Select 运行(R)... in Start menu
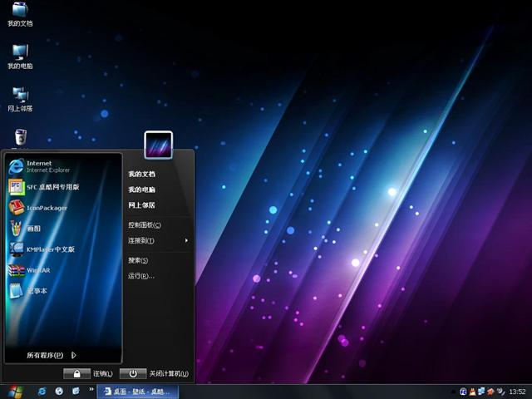This screenshot has height=399, width=532. pyautogui.click(x=140, y=276)
